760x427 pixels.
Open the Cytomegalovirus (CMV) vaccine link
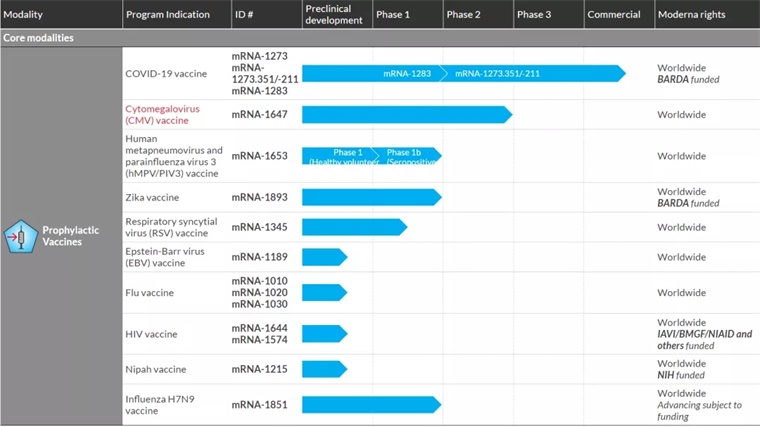[x=157, y=114]
